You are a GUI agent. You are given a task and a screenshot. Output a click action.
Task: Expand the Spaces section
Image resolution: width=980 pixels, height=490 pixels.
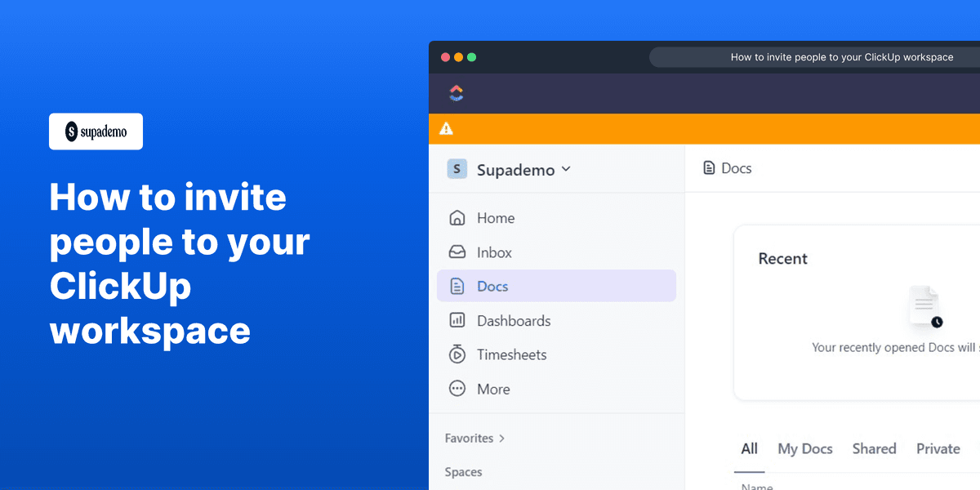[x=463, y=472]
